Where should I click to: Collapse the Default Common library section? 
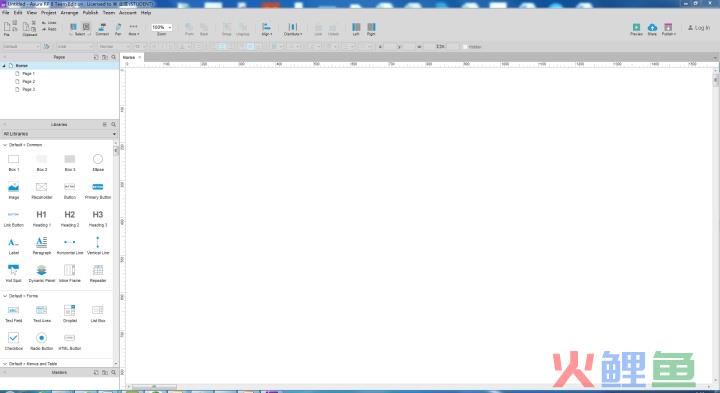coord(5,145)
